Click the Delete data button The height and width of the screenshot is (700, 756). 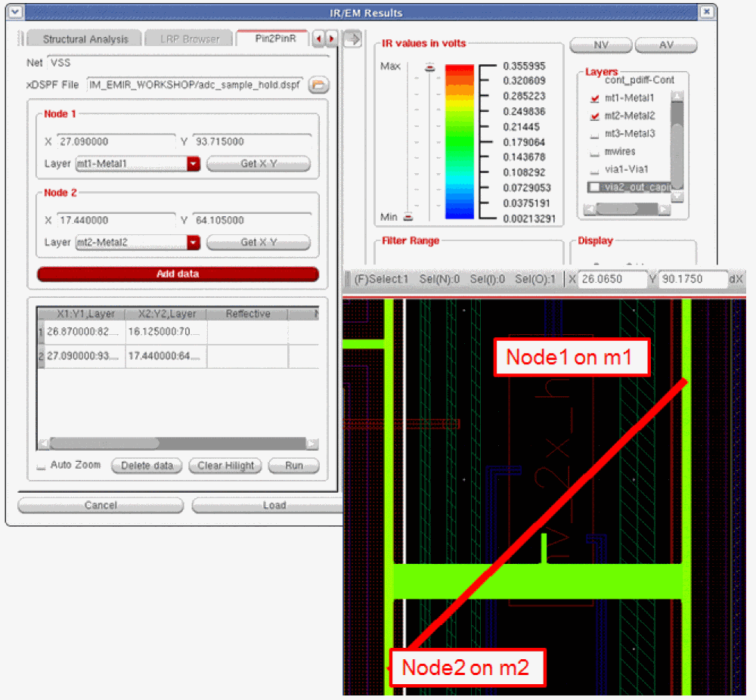[x=147, y=466]
